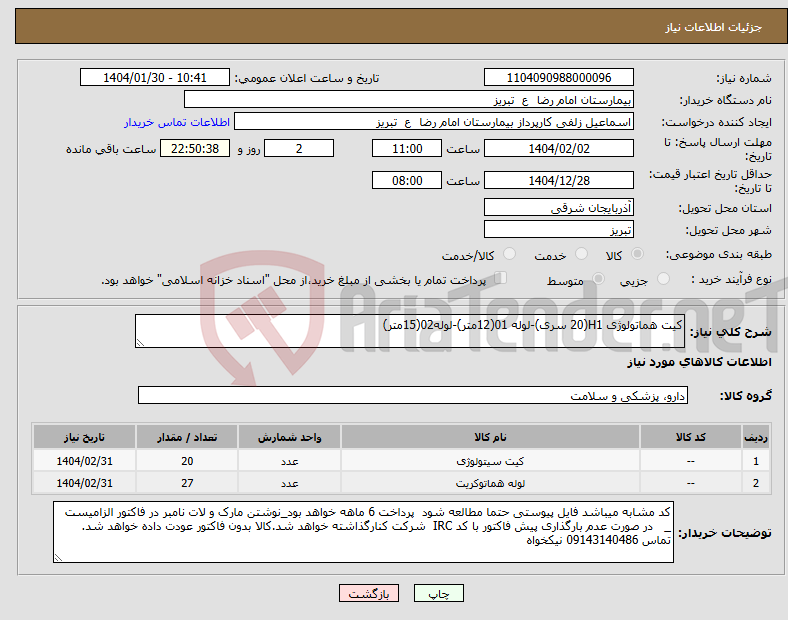Select the جزیی purchase type radio
The width and height of the screenshot is (788, 620).
click(x=663, y=278)
